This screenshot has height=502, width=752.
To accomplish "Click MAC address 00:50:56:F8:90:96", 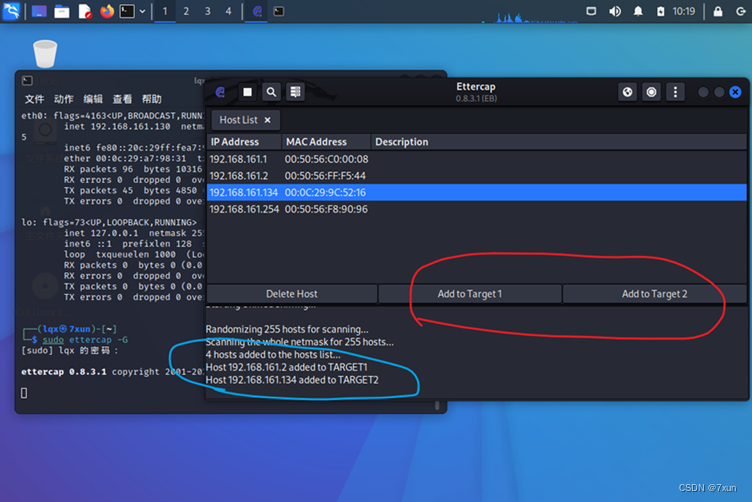I will (x=326, y=210).
